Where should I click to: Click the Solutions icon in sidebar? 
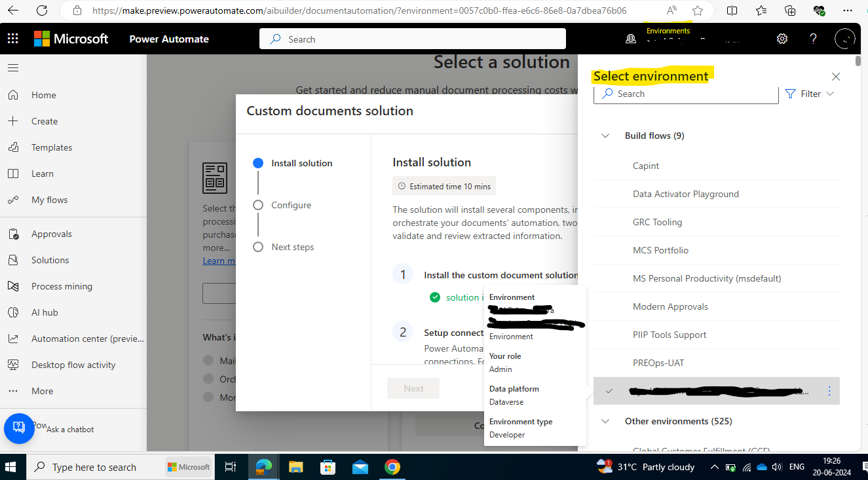click(x=13, y=260)
